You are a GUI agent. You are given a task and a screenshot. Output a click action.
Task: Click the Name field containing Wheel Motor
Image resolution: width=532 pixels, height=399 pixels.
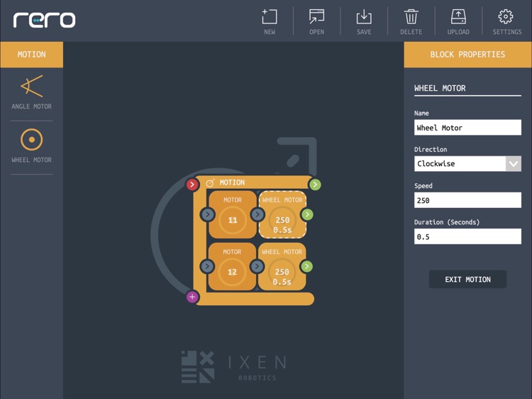(467, 128)
